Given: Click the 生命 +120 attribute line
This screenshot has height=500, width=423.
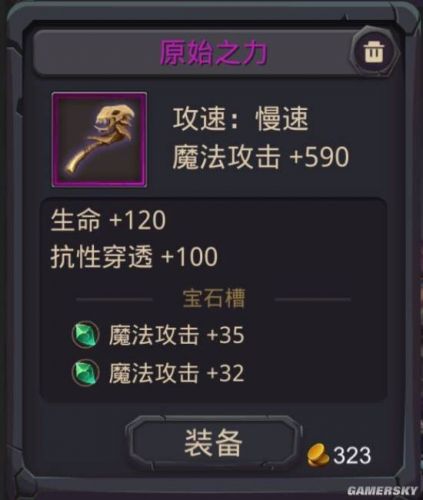Looking at the screenshot, I should point(108,220).
